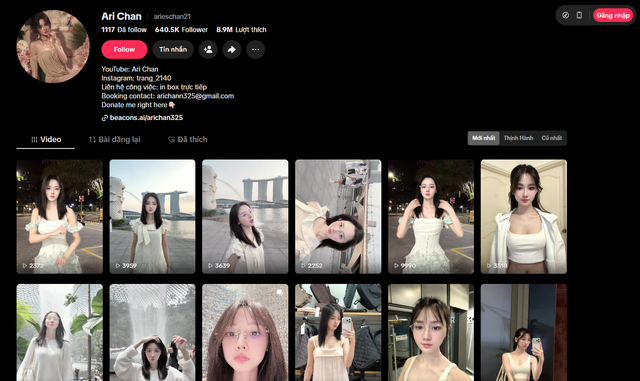Click the YouTube: Ari Chan bio line
Screen dimensions: 640x381
pyautogui.click(x=130, y=69)
